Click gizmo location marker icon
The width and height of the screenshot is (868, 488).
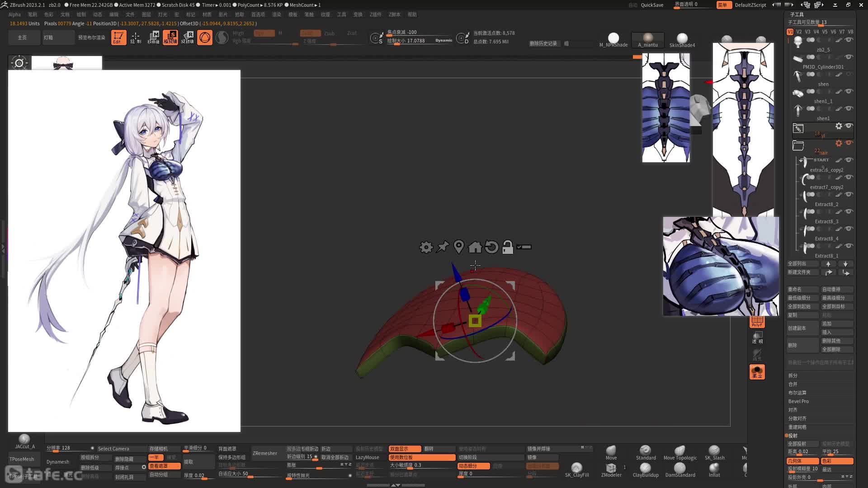pos(459,247)
